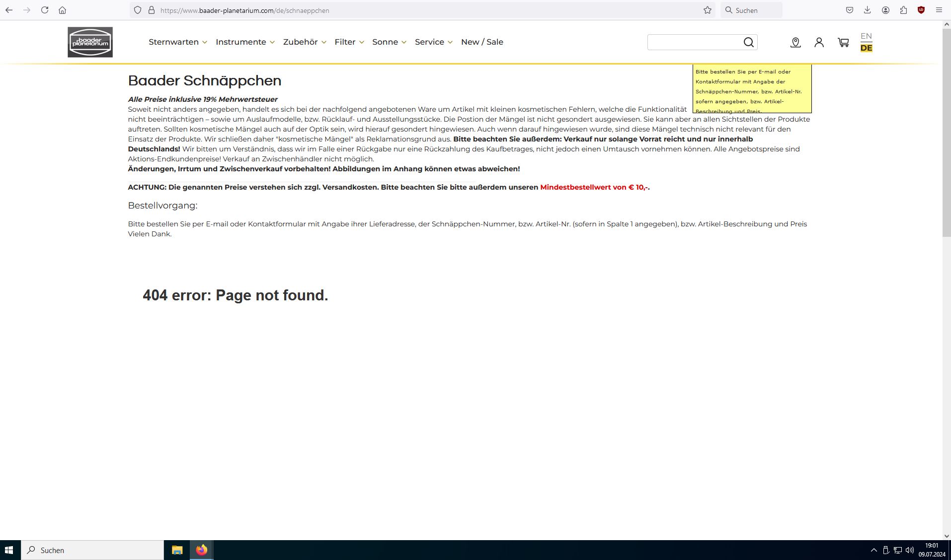Expand the Sonne menu
The height and width of the screenshot is (560, 951).
pyautogui.click(x=390, y=42)
